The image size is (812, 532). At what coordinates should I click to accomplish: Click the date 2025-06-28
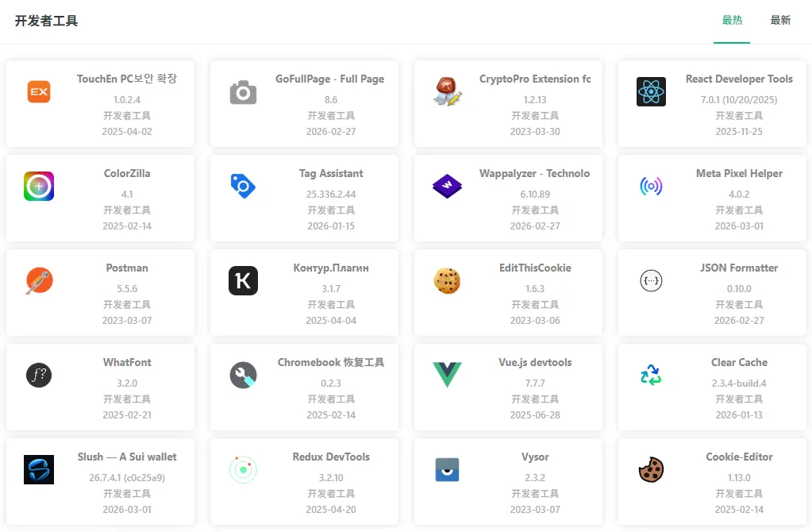pyautogui.click(x=535, y=415)
